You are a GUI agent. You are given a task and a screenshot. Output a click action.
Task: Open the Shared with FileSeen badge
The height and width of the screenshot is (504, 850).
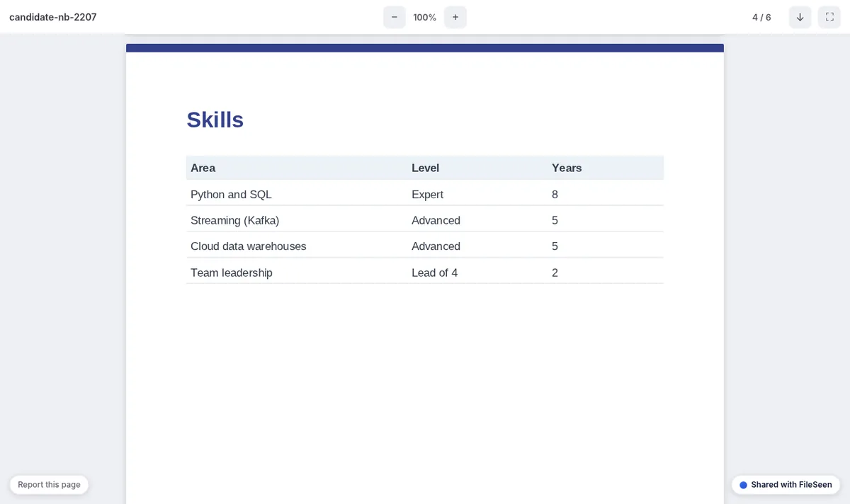click(786, 485)
